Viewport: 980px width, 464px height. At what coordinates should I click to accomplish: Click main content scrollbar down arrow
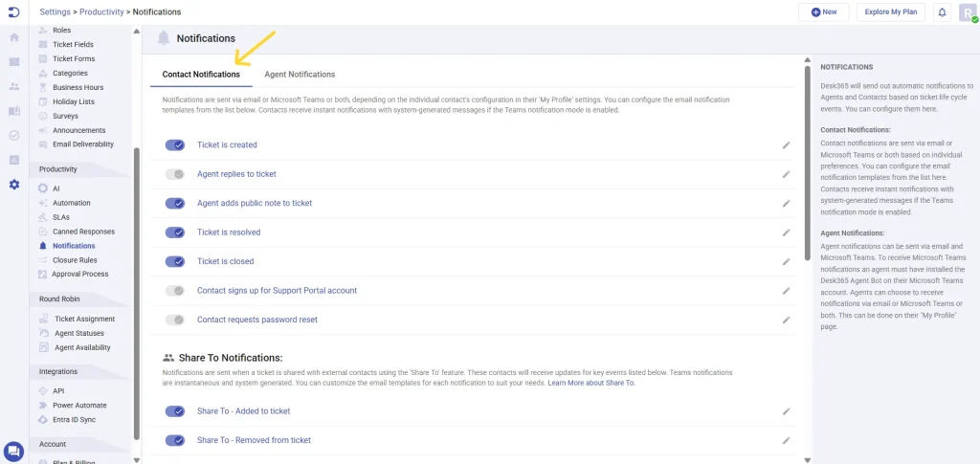(808, 459)
